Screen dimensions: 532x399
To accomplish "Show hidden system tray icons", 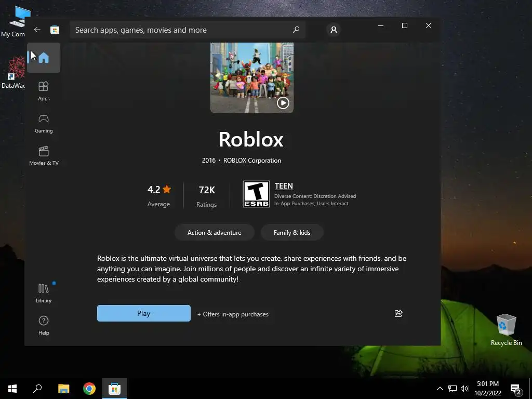I will pos(440,389).
